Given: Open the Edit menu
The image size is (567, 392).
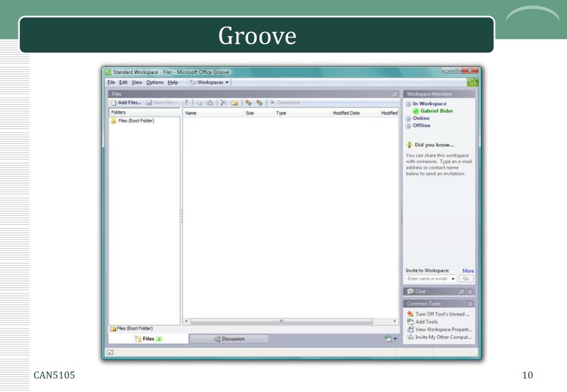Looking at the screenshot, I should [x=123, y=82].
